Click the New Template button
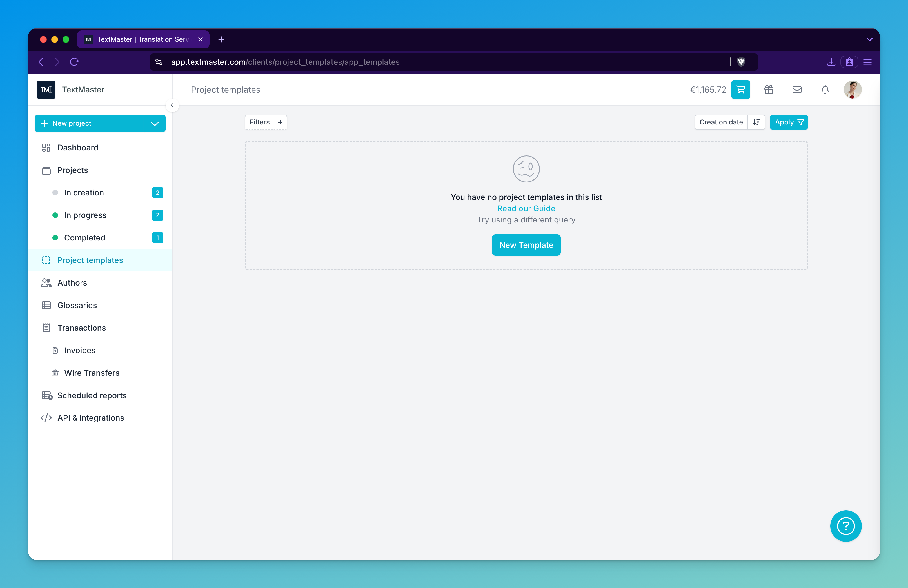The height and width of the screenshot is (588, 908). [x=526, y=245]
